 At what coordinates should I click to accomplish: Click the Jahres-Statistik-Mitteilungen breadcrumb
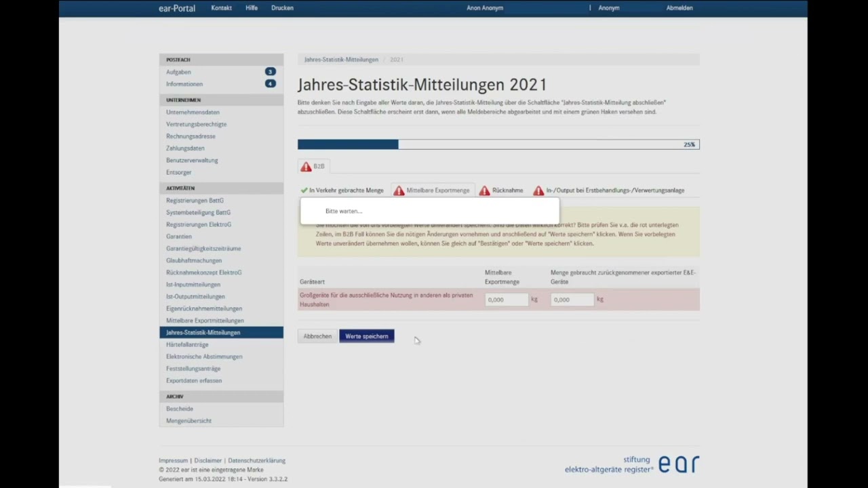tap(341, 60)
